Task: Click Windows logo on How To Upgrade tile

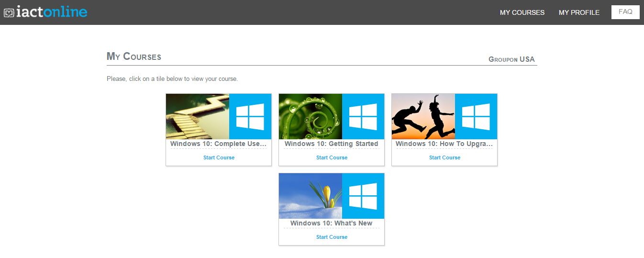Action: (476, 116)
